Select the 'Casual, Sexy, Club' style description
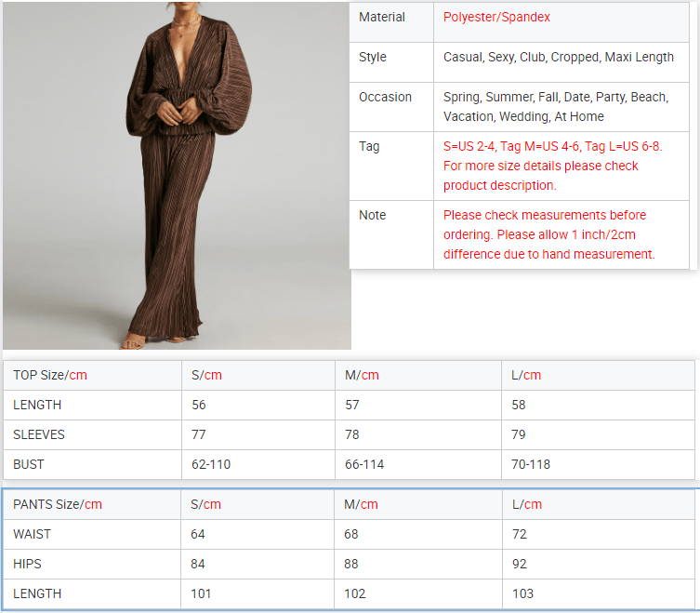Viewport: 700px width, 613px height. click(x=558, y=58)
